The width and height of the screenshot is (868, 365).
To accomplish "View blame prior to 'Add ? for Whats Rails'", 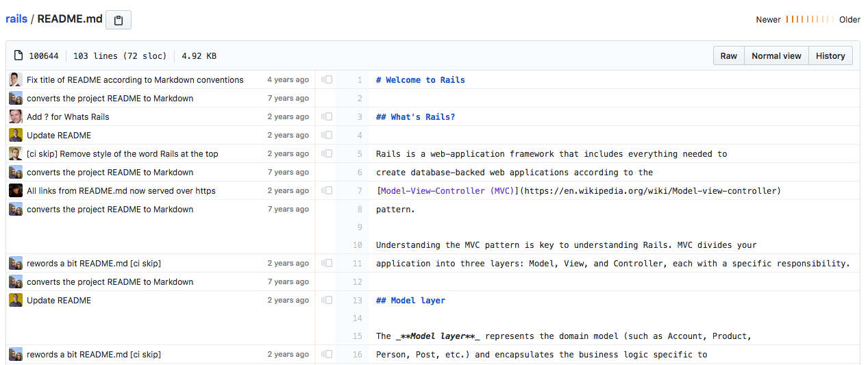I will tap(327, 116).
